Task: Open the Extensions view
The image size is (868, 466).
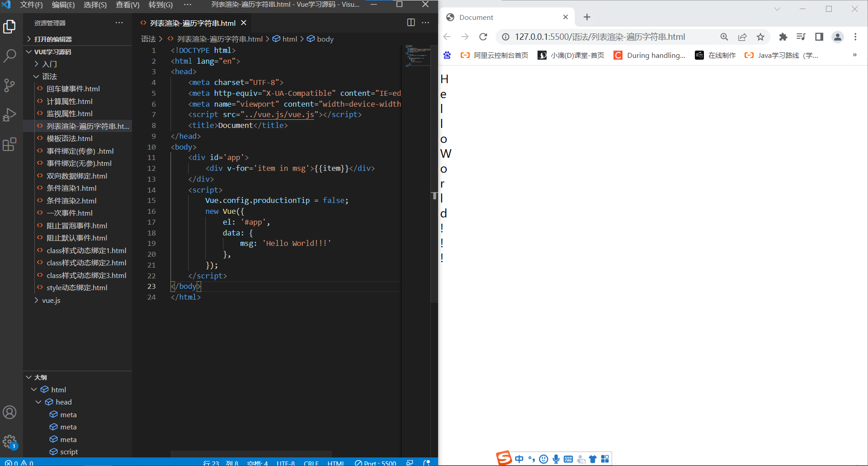Action: coord(9,144)
